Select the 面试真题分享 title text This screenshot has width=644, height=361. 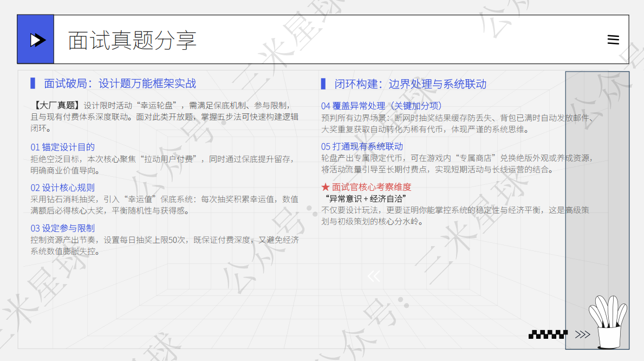pyautogui.click(x=132, y=40)
